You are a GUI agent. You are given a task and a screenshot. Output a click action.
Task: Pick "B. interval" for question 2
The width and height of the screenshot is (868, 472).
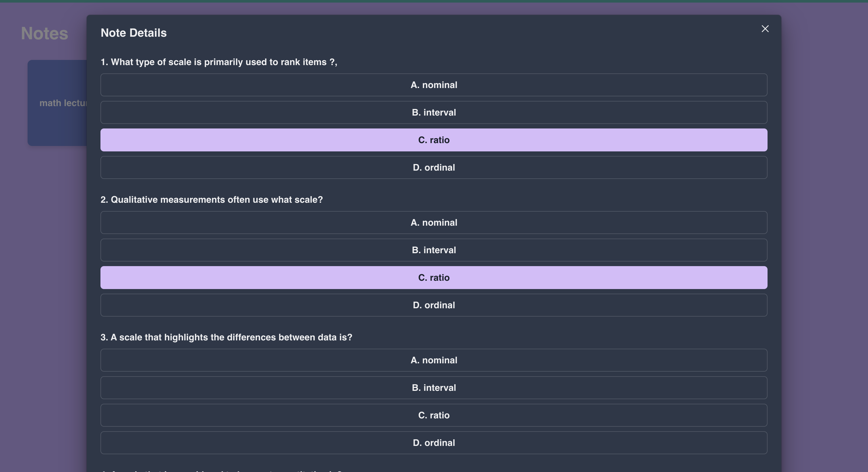click(x=434, y=250)
